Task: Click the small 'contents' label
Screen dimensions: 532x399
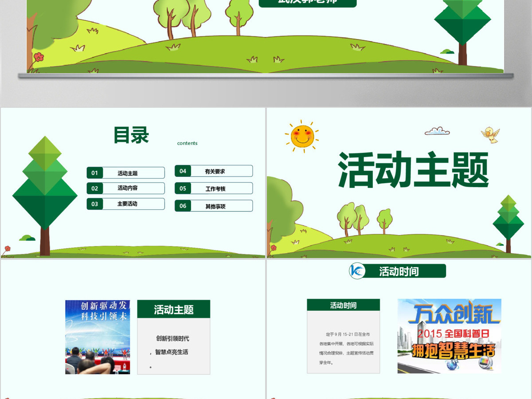Action: tap(187, 143)
